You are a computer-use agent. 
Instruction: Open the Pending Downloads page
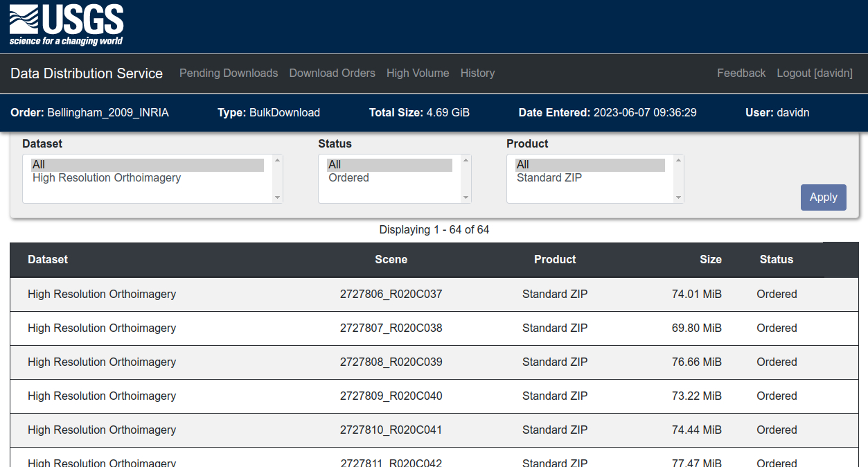(229, 73)
